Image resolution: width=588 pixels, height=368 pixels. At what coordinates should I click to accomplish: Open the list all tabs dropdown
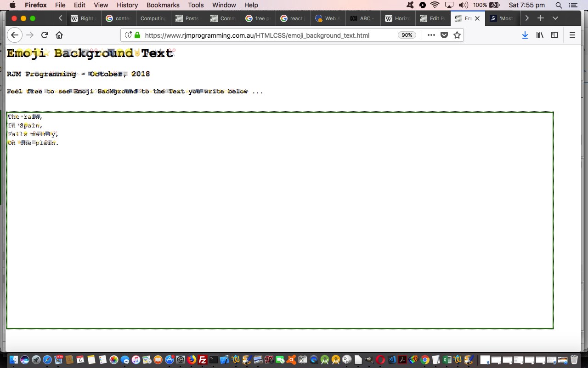(555, 18)
